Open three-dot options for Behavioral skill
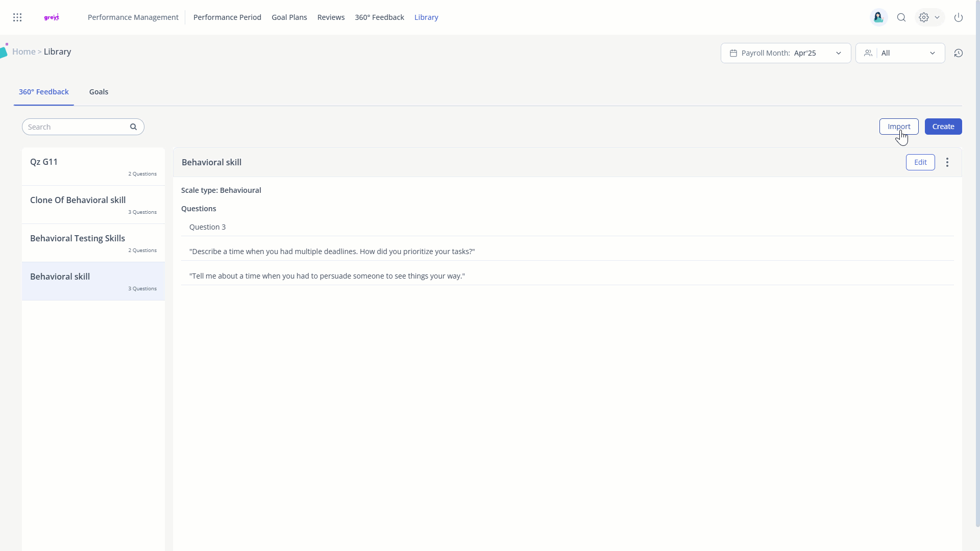The height and width of the screenshot is (551, 980). (947, 162)
